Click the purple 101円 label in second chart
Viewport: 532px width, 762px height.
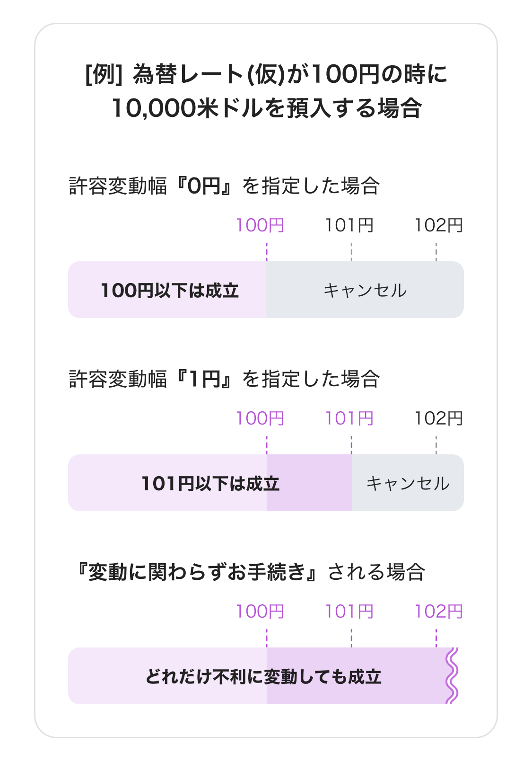point(349,418)
